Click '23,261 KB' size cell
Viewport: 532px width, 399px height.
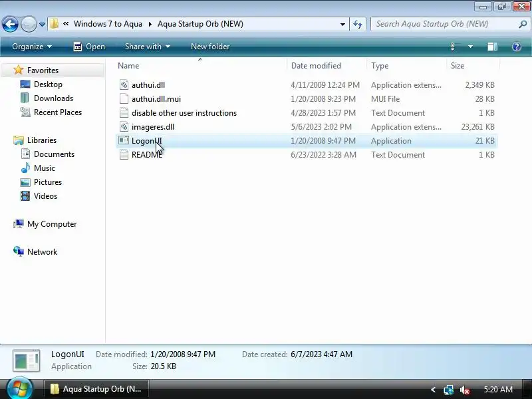(477, 126)
